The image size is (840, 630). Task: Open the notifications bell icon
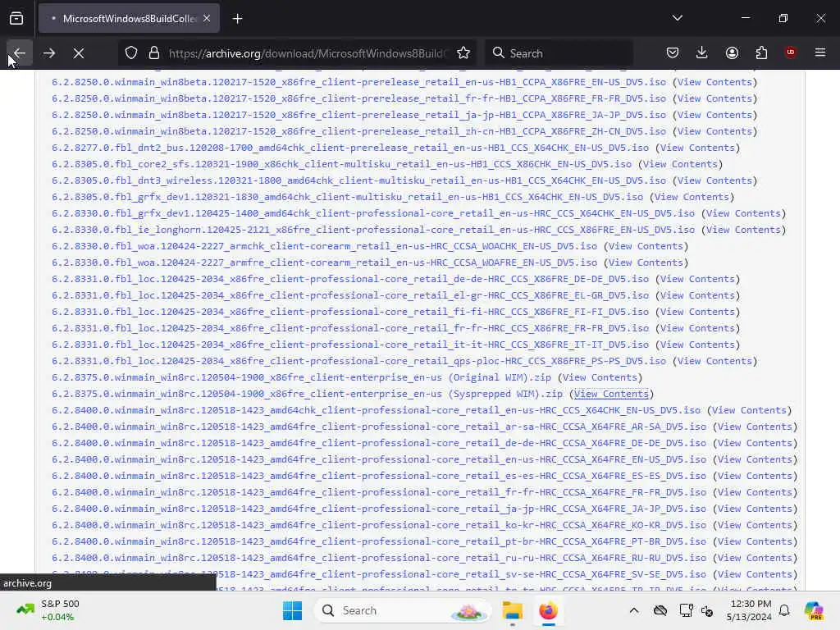click(784, 610)
